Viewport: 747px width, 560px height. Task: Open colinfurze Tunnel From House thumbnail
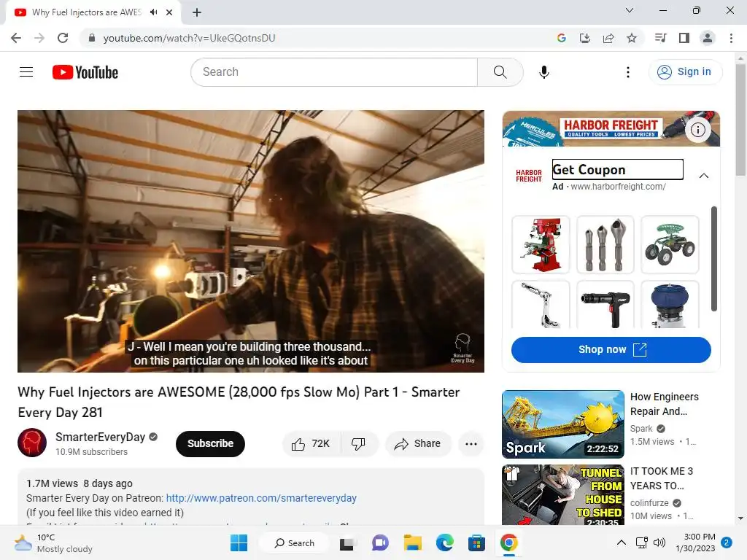[562, 495]
